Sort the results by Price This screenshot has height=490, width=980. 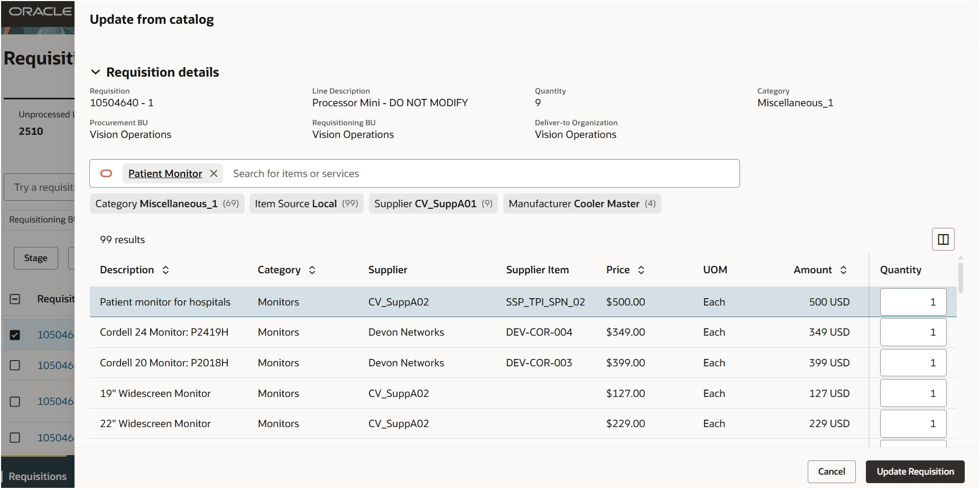(x=642, y=270)
